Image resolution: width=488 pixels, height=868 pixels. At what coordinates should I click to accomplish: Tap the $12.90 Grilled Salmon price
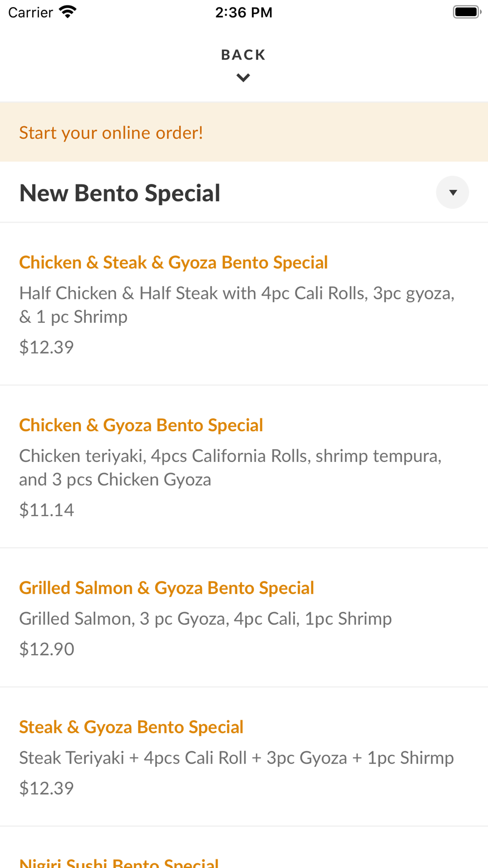tap(46, 649)
